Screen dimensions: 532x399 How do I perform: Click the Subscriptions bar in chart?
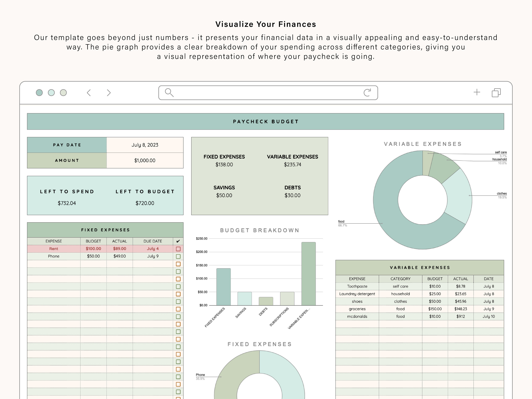coord(287,298)
